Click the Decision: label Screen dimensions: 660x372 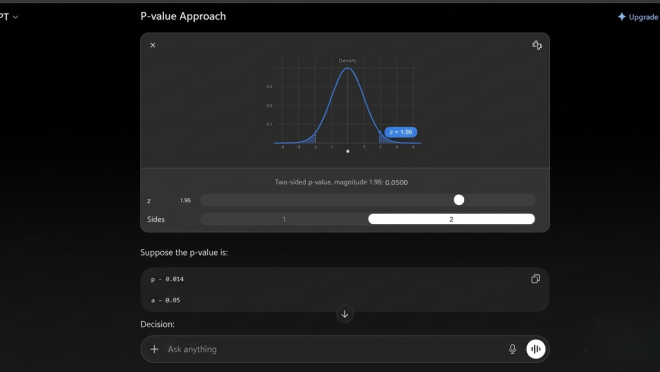point(157,324)
